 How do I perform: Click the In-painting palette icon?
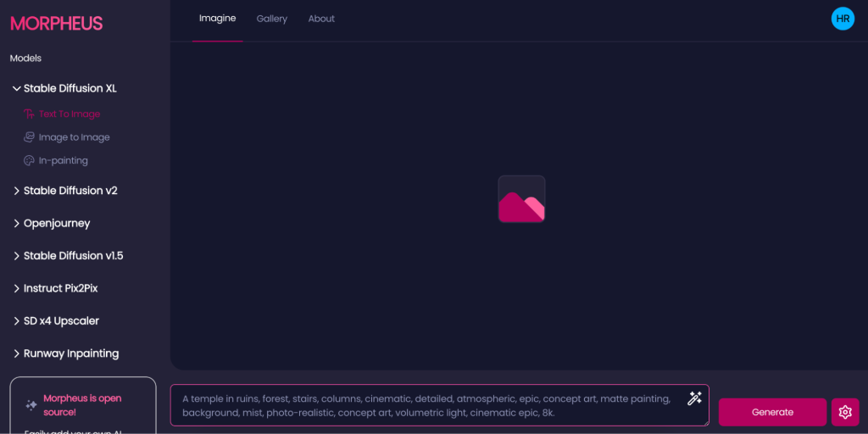click(x=29, y=160)
